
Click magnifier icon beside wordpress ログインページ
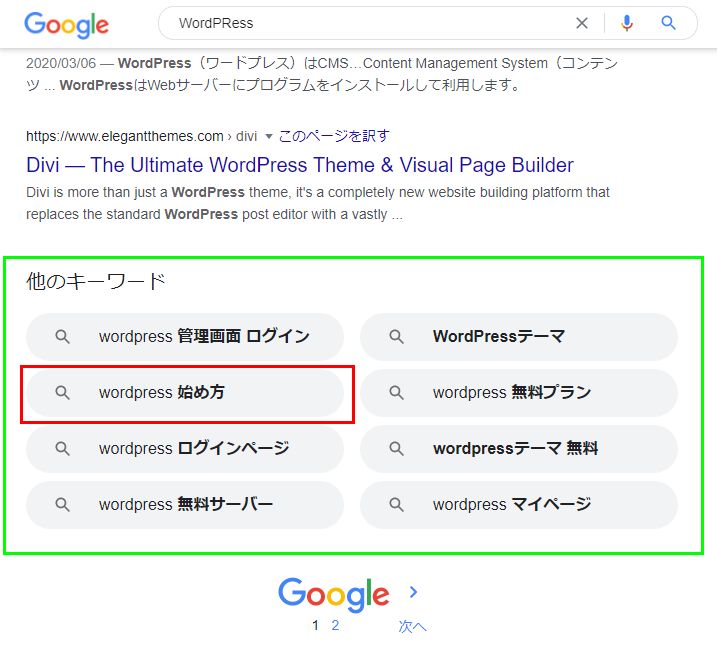pos(62,449)
